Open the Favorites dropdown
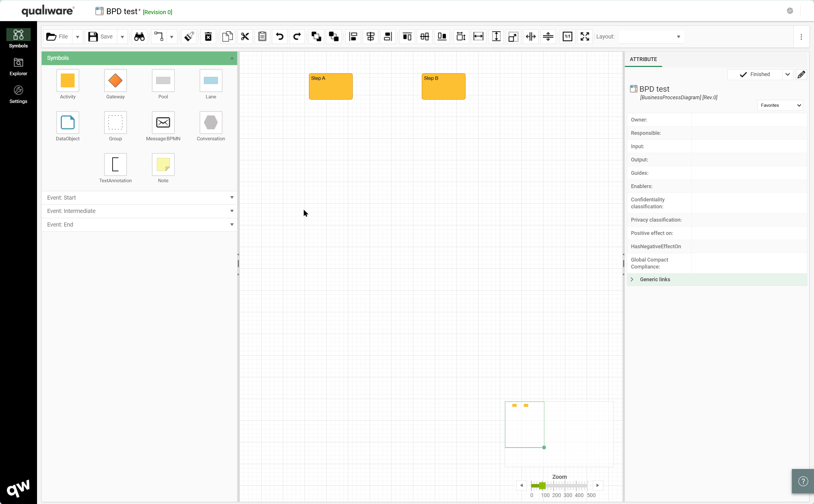Screen dimensions: 814x504 point(780,105)
